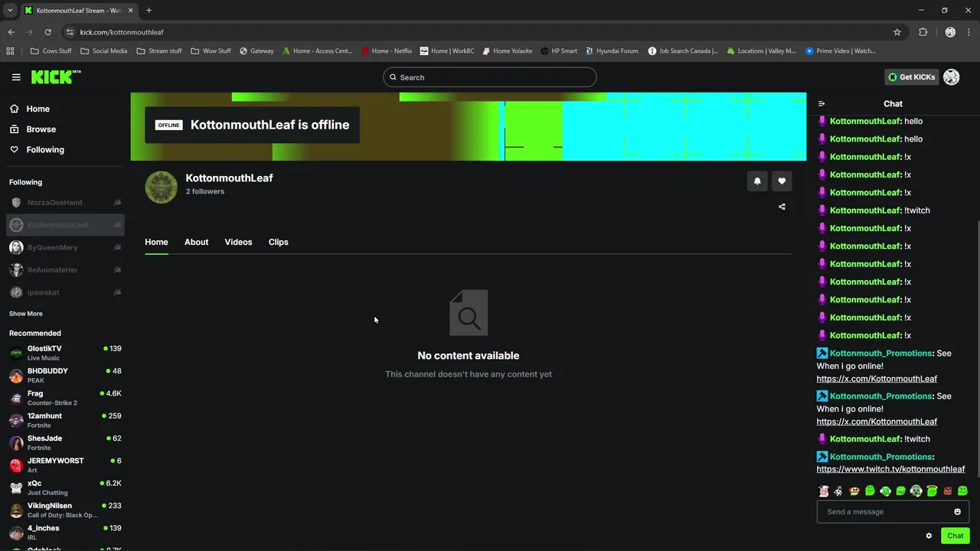Screen dimensions: 980x551
Task: Open the tab search dropdown arrow
Action: pyautogui.click(x=10, y=11)
